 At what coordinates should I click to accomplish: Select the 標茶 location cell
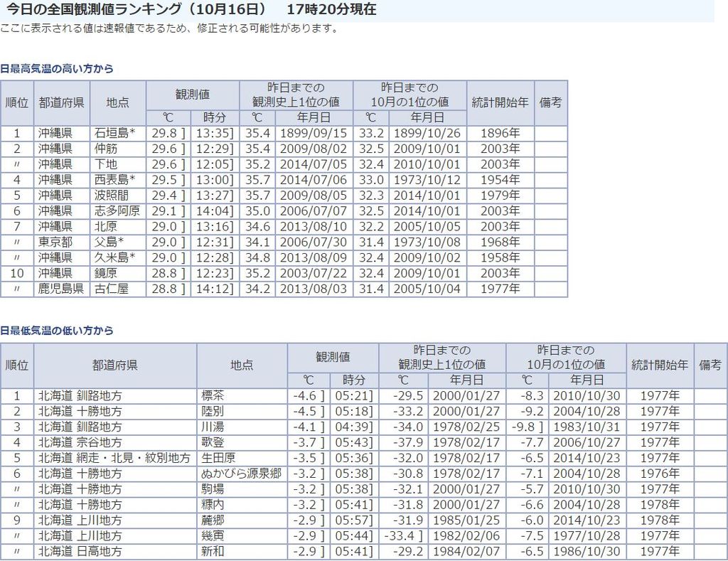point(213,395)
